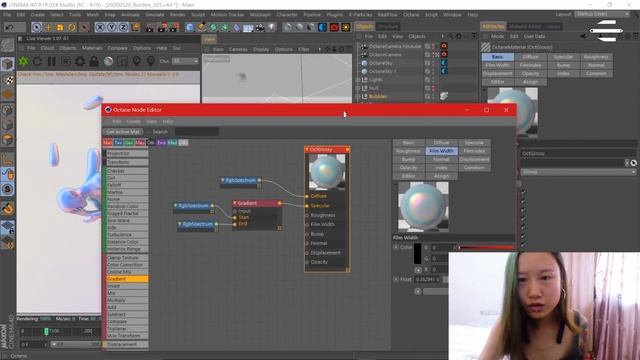The image size is (640, 360).
Task: Open the Layout dropdown at top right
Action: 602,14
